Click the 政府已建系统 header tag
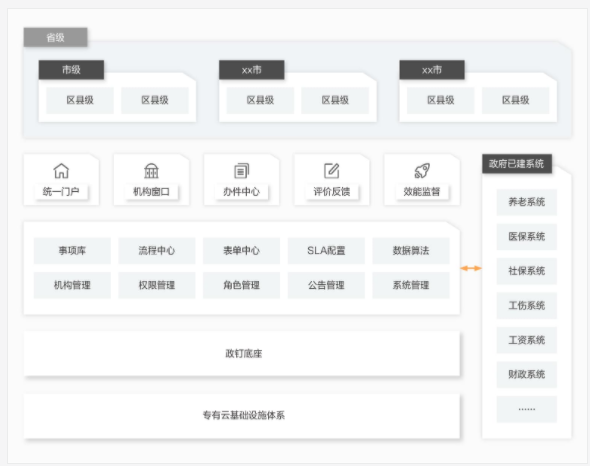Image resolution: width=590 pixels, height=466 pixels. (517, 164)
